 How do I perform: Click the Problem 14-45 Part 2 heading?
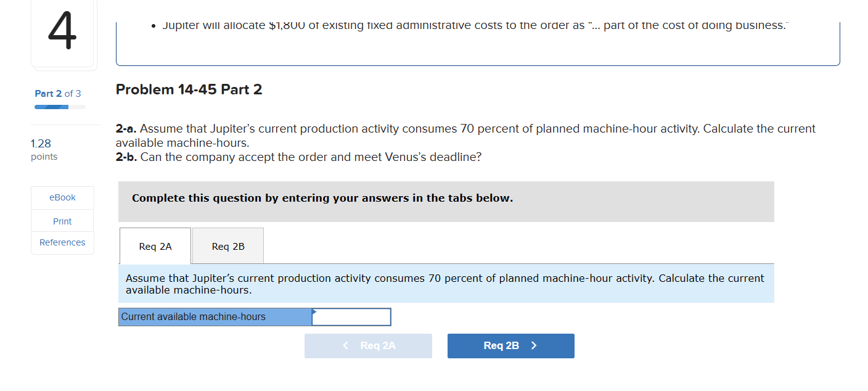pos(189,89)
